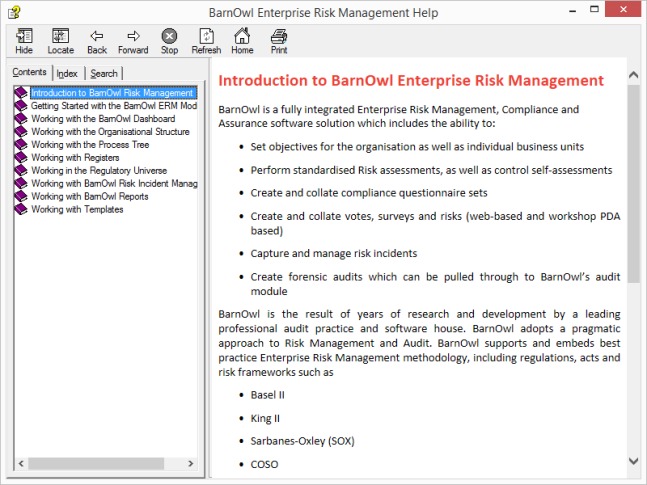Image resolution: width=647 pixels, height=485 pixels.
Task: Stop page loading with Stop icon
Action: [169, 41]
